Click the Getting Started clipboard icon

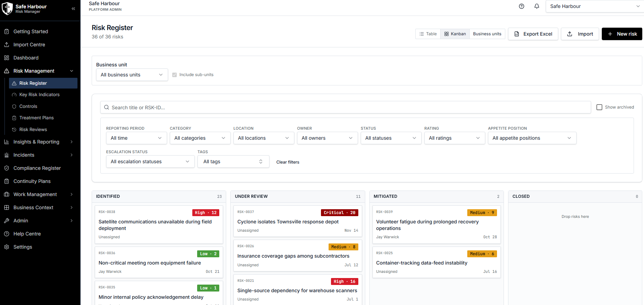coord(7,31)
